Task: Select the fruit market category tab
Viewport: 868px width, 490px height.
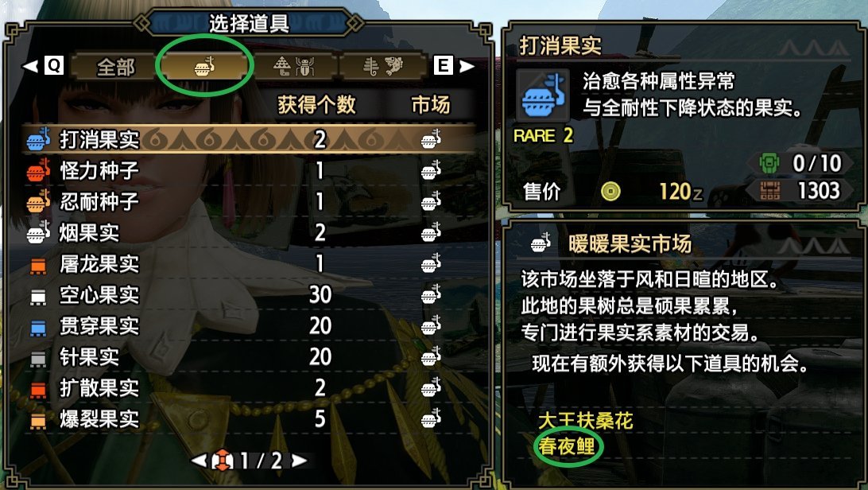Action: click(205, 67)
